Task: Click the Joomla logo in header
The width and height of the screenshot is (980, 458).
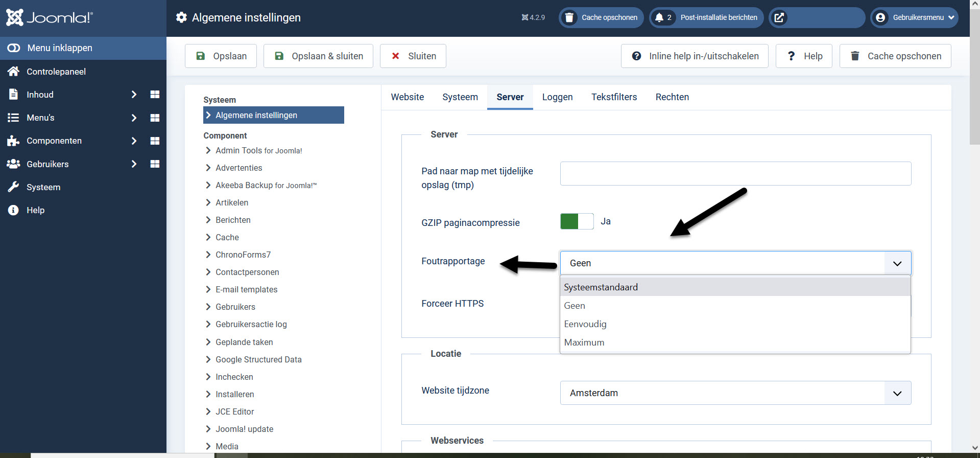Action: [49, 17]
